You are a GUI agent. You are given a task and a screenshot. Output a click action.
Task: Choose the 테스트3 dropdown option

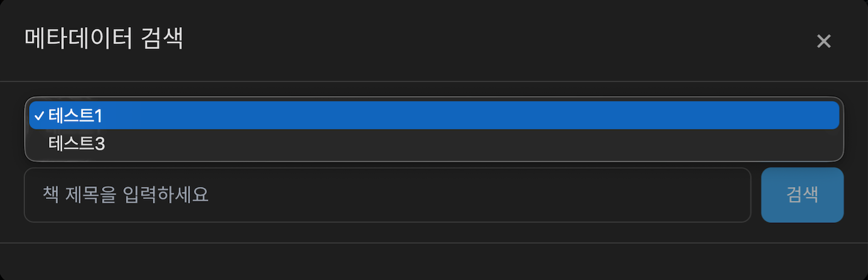pyautogui.click(x=434, y=144)
